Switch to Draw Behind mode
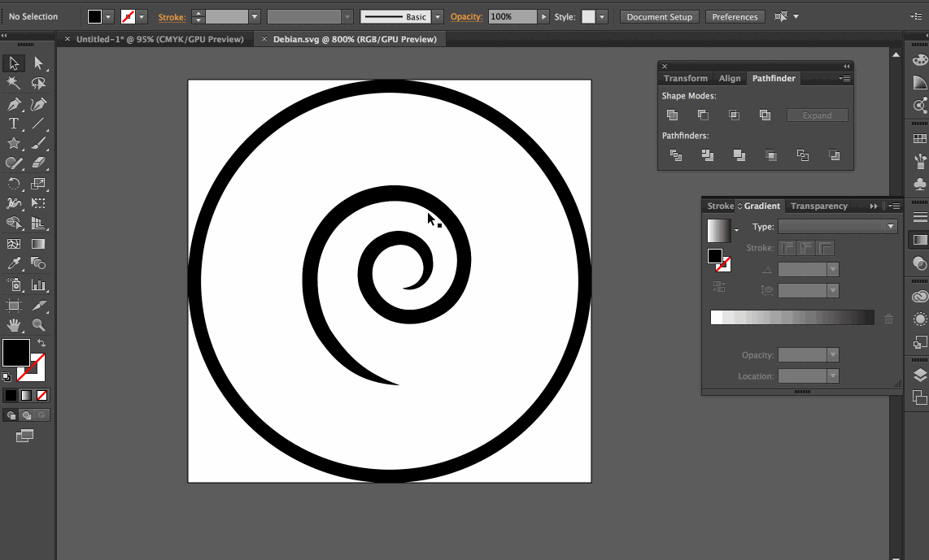The width and height of the screenshot is (929, 560). coord(26,415)
